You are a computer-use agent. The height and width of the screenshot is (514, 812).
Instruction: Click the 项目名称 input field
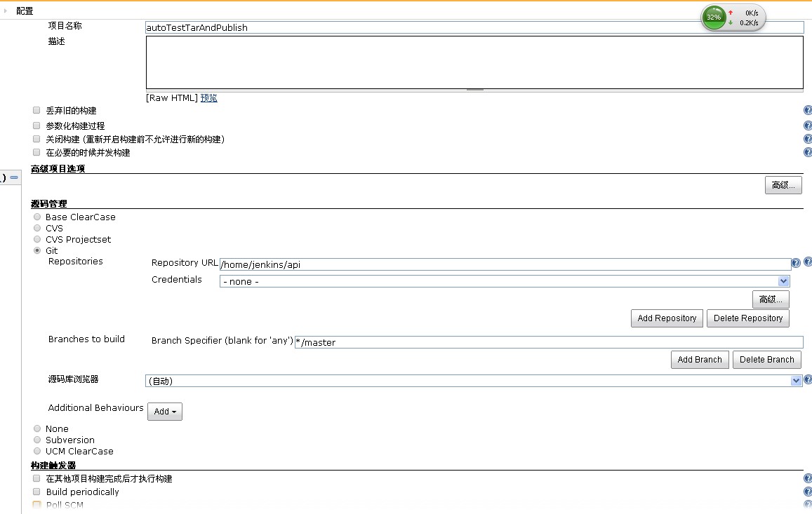474,27
